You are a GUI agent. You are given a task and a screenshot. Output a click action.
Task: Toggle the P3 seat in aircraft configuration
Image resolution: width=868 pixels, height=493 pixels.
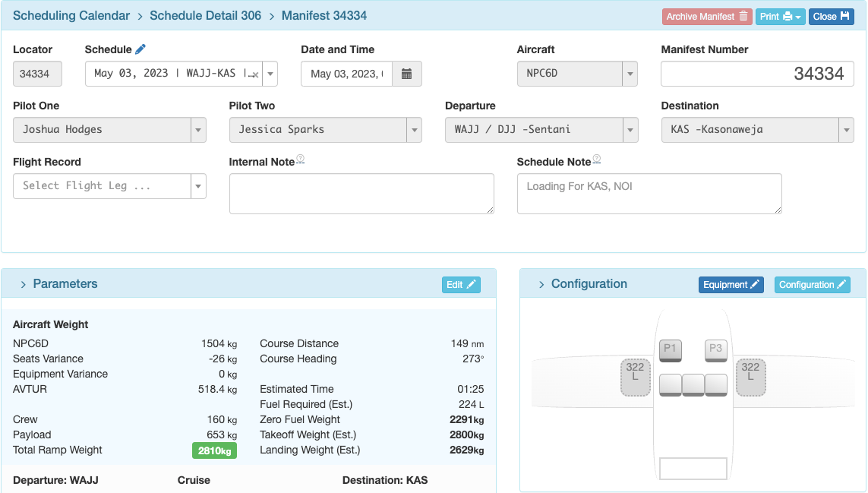pos(715,351)
